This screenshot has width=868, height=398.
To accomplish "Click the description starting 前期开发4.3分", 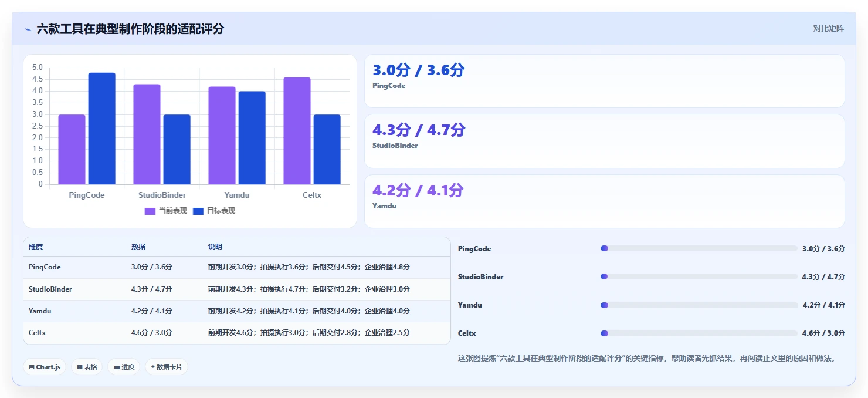I will (x=309, y=289).
